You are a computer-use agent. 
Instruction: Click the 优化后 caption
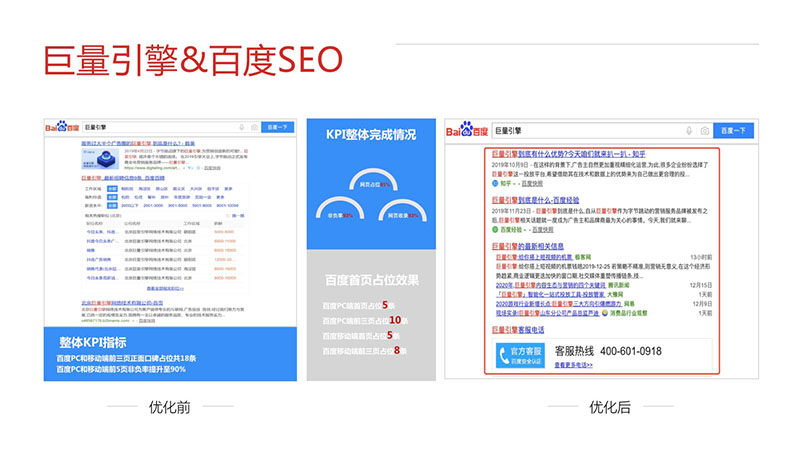pyautogui.click(x=610, y=407)
